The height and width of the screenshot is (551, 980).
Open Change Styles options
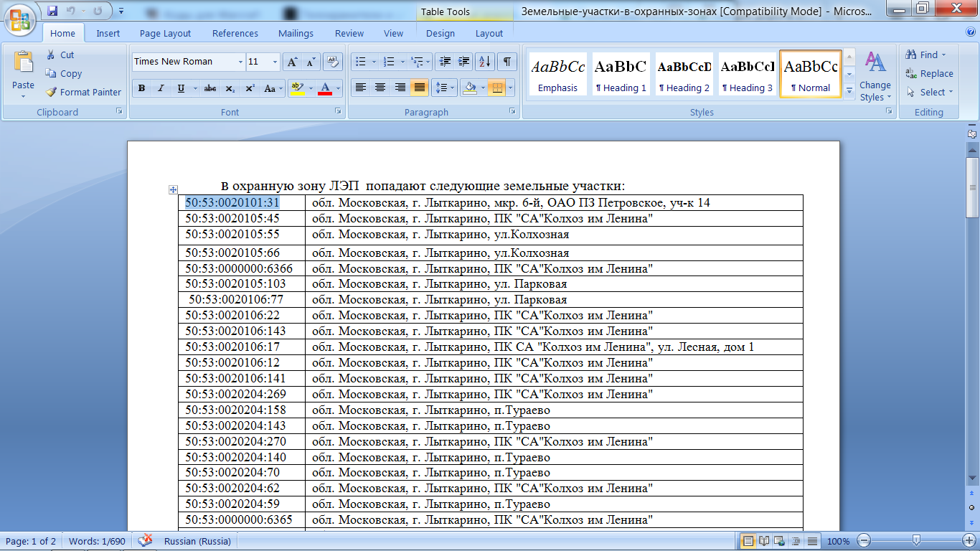[x=875, y=77]
